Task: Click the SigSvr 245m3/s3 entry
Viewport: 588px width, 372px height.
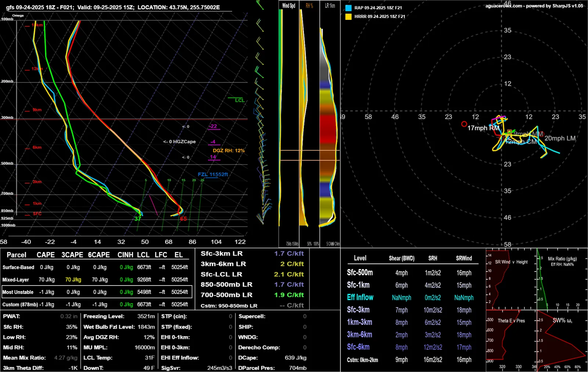Action: [197, 368]
